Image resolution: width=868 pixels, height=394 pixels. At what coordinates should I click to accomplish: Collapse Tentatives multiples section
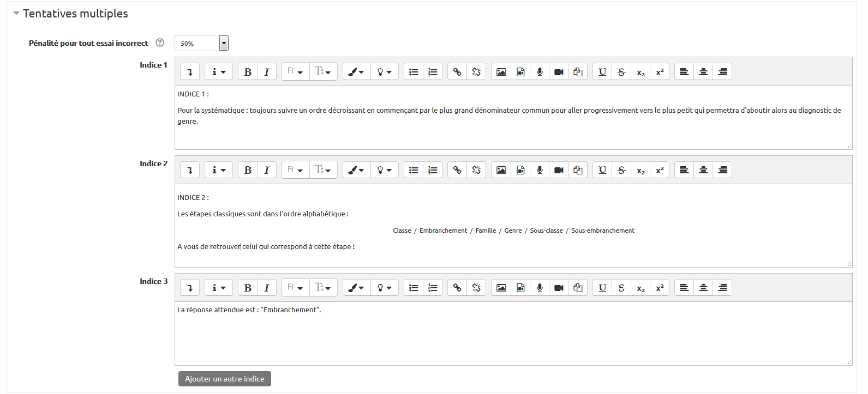point(16,14)
